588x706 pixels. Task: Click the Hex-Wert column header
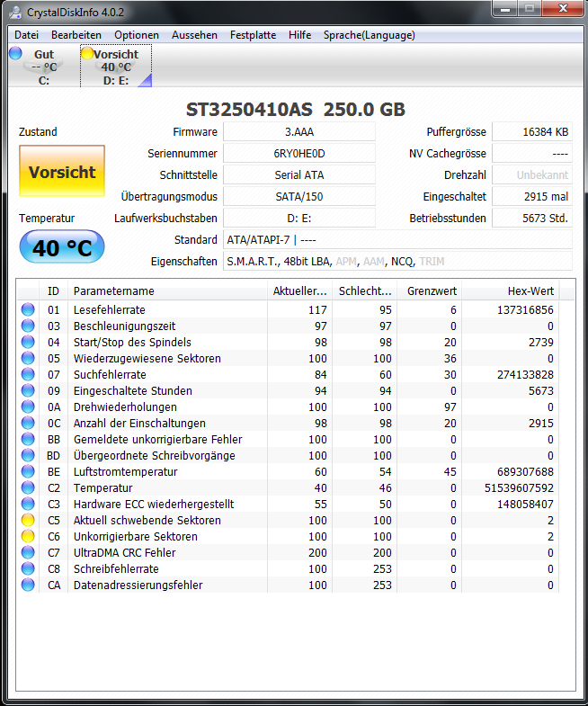[511, 291]
